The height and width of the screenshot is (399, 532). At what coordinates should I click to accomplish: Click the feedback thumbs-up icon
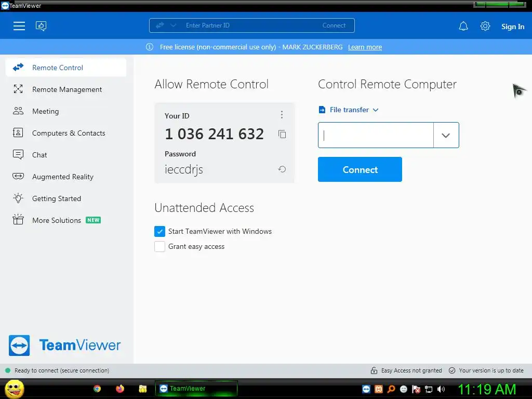pyautogui.click(x=41, y=26)
